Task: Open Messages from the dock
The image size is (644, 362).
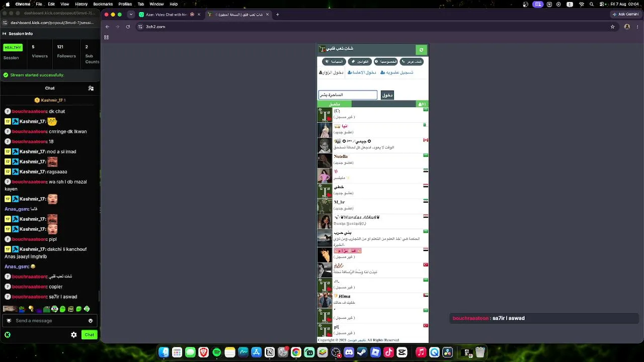Action: tap(190, 352)
